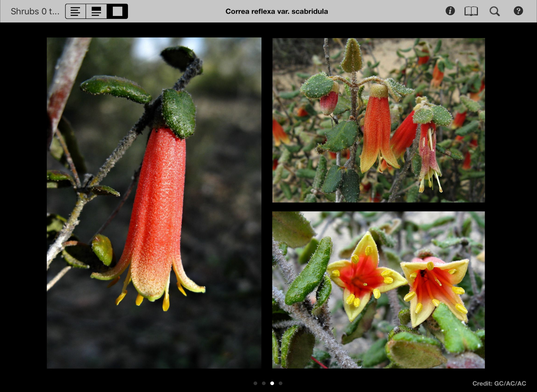Jump to the first page dot
Viewport: 537px width, 392px height.
coord(255,383)
